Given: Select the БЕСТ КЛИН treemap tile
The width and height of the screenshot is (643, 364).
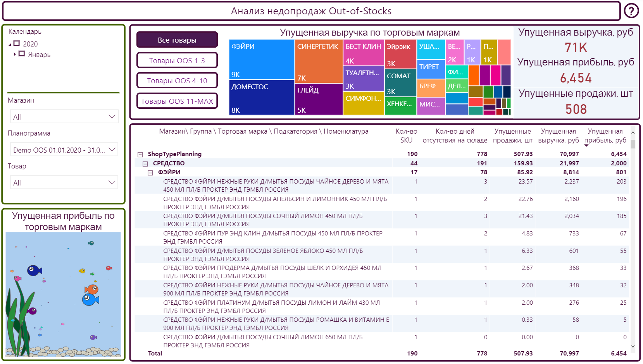Looking at the screenshot, I should click(364, 53).
